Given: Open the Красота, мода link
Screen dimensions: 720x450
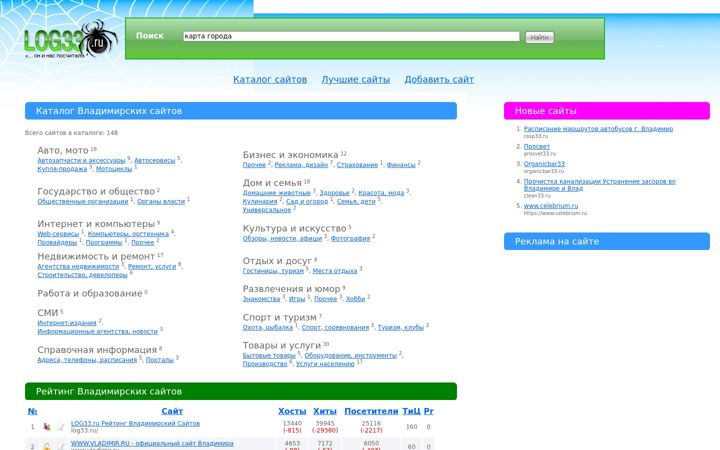Looking at the screenshot, I should click(x=381, y=193).
